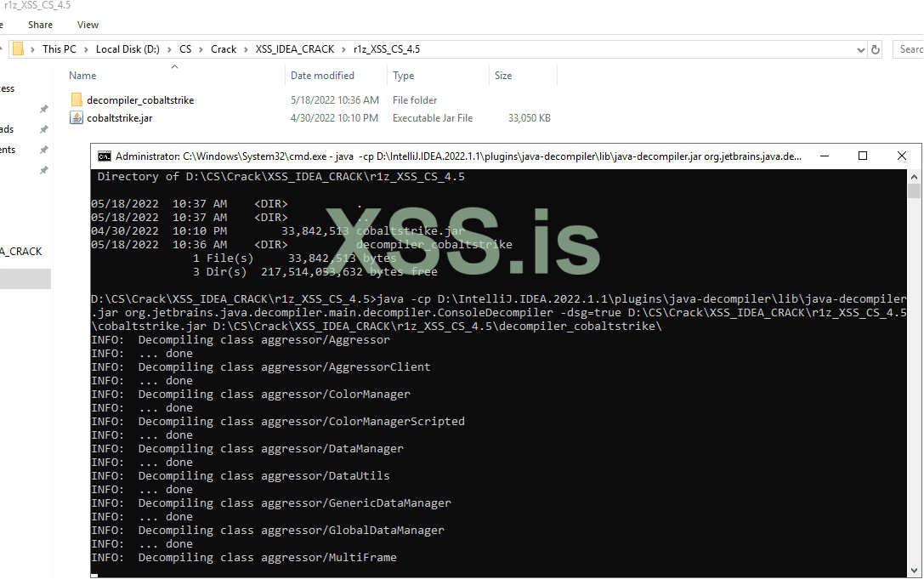Click the Executable Jar File type cell
Image resolution: width=924 pixels, height=585 pixels.
click(433, 118)
